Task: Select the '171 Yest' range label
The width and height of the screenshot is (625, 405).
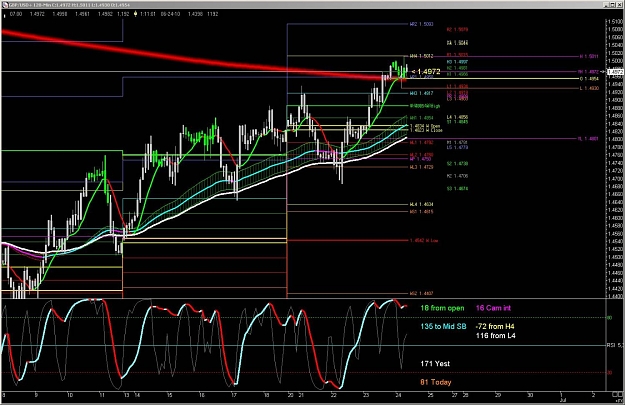Action: (435, 364)
